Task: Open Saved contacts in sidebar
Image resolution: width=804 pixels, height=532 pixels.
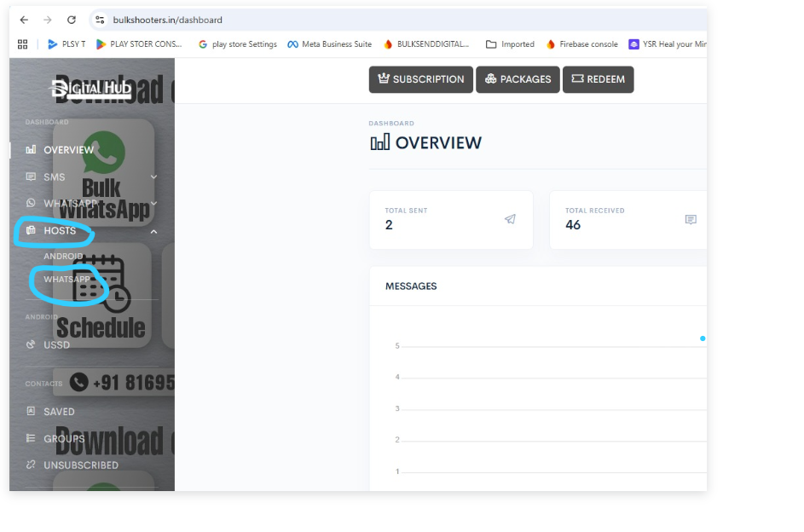Action: (59, 412)
